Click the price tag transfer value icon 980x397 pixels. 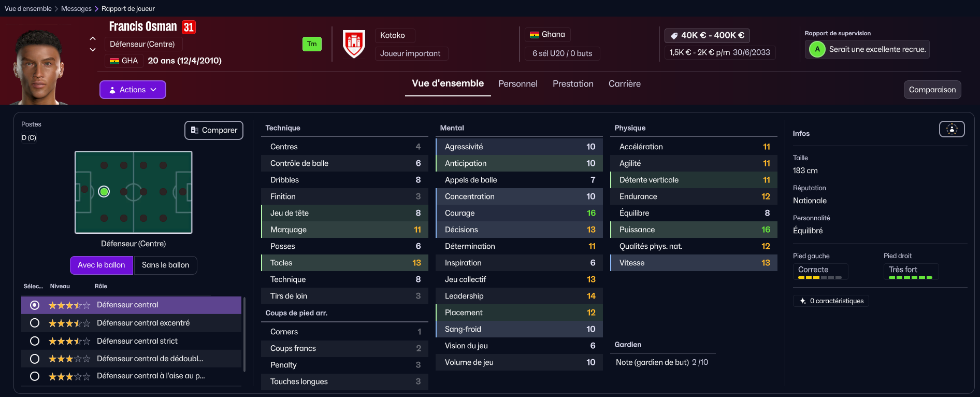(x=674, y=35)
